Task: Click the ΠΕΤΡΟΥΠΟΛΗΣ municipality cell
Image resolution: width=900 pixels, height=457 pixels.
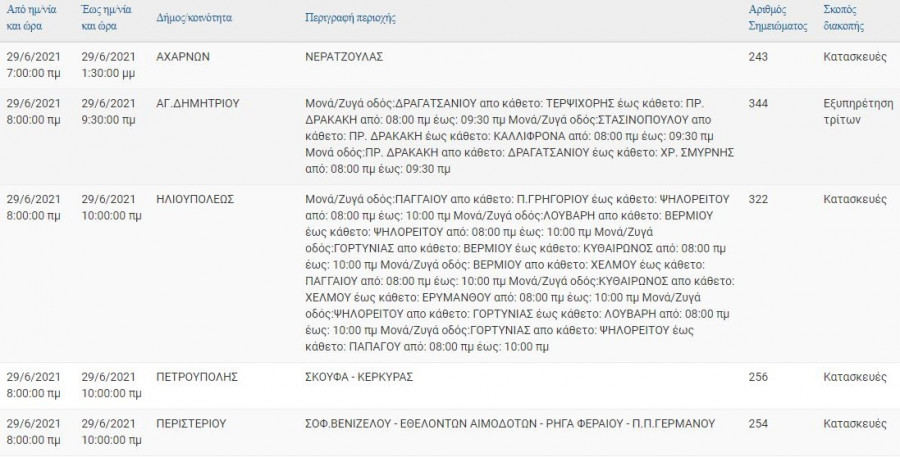Action: pyautogui.click(x=195, y=377)
